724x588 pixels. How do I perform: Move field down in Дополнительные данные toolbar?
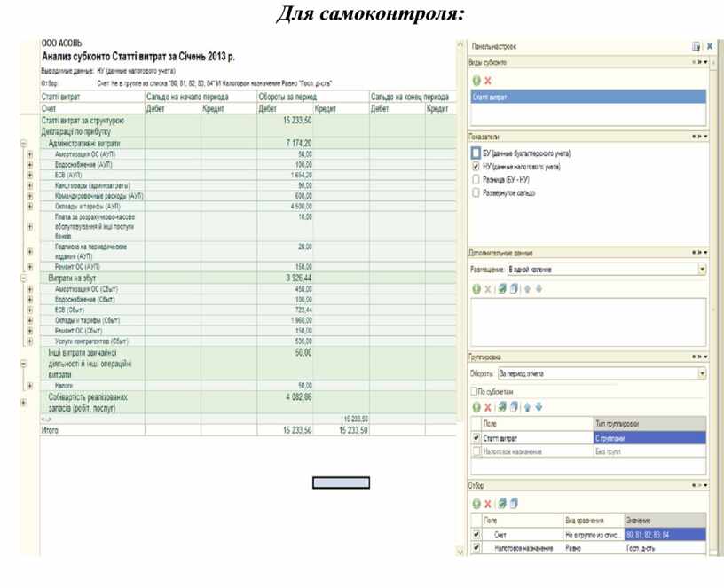539,289
